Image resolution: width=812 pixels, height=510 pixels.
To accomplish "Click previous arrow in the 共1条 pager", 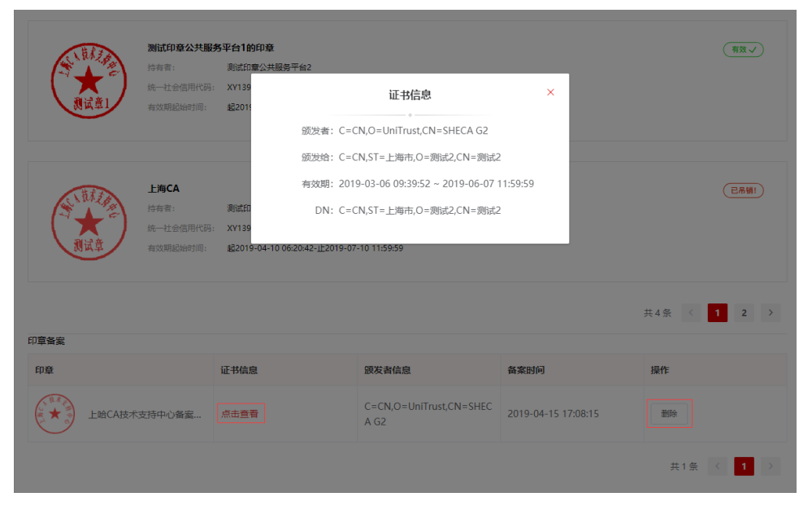I will (x=717, y=466).
